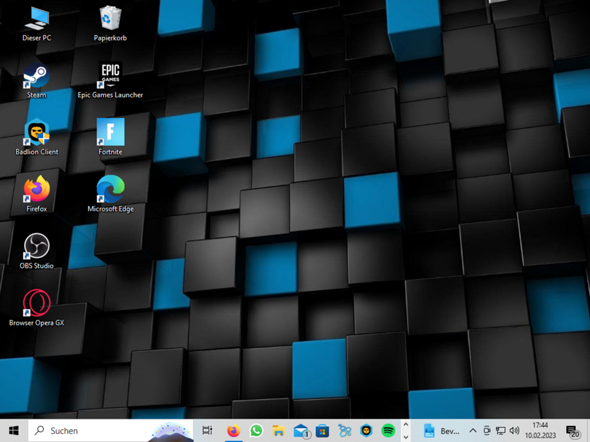Screen dimensions: 590x442
Task: Open Badlion Client from the taskbar
Action: tap(366, 430)
